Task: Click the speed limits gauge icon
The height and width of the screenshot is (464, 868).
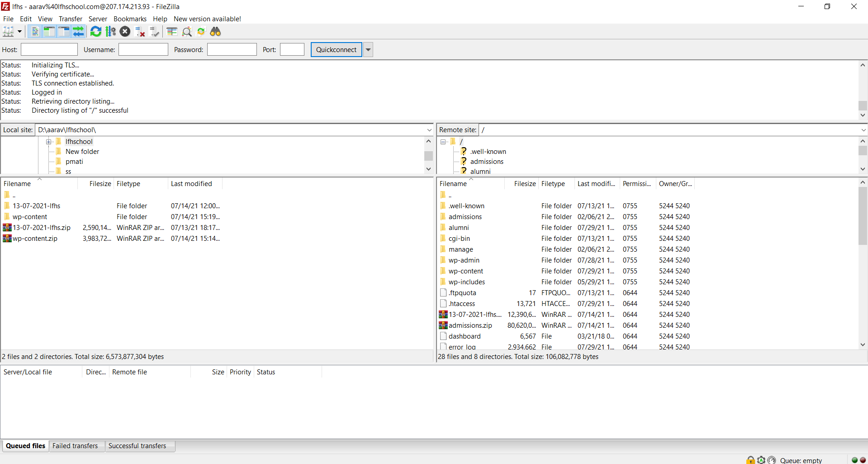Action: pos(772,460)
